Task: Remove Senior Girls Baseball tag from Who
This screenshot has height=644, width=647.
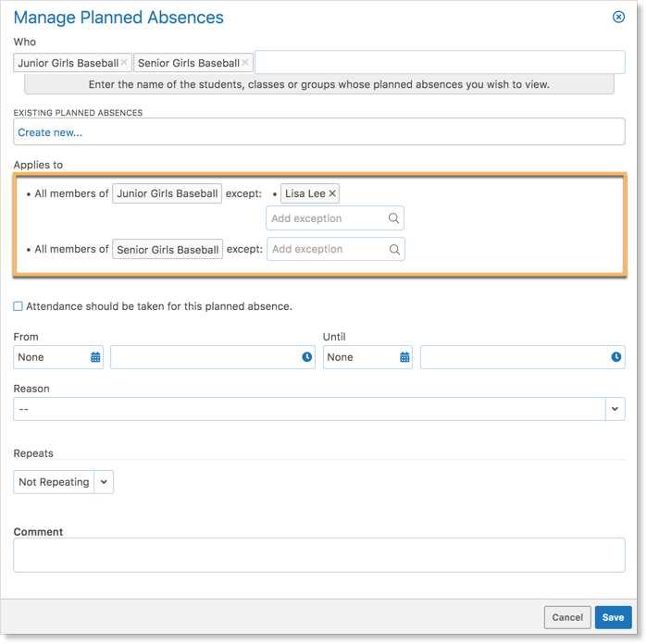Action: tap(245, 63)
